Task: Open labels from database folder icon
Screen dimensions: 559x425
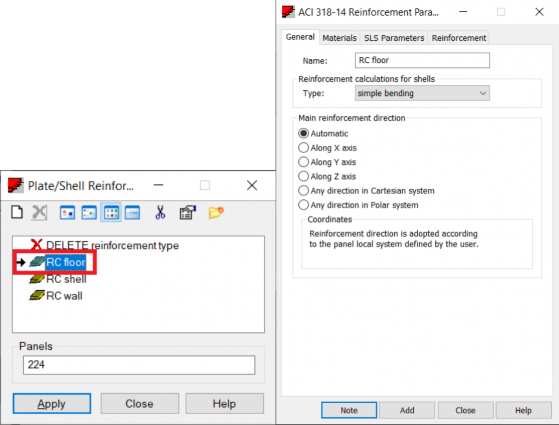Action: tap(216, 212)
